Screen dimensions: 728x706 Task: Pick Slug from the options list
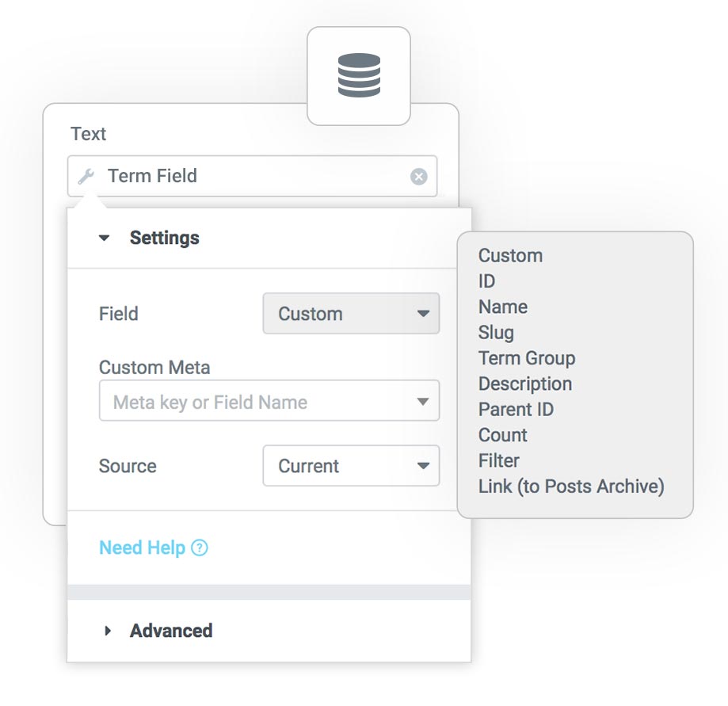496,333
